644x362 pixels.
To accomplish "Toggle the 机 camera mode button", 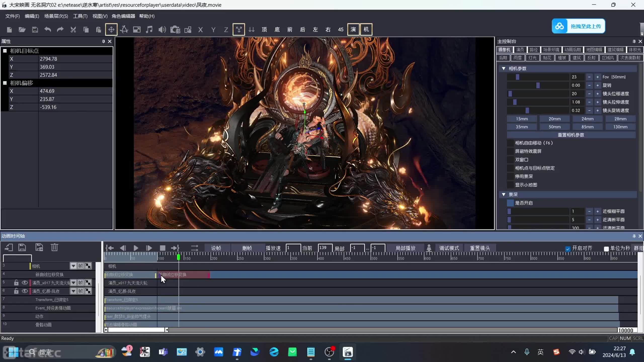I will tap(366, 29).
